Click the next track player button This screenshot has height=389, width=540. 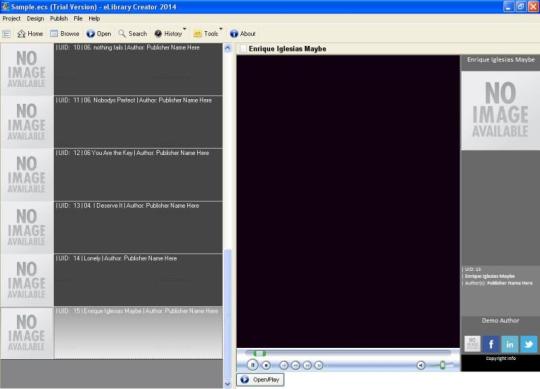pyautogui.click(x=319, y=365)
